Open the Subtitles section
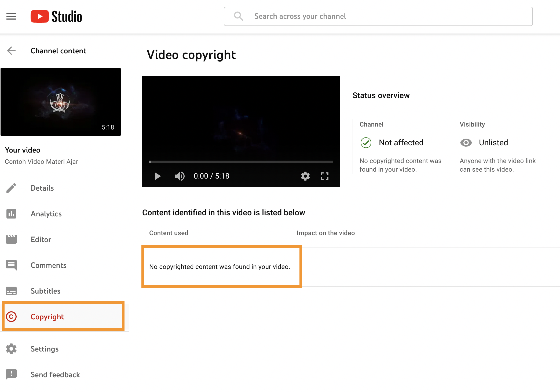The image size is (560, 392). [45, 291]
